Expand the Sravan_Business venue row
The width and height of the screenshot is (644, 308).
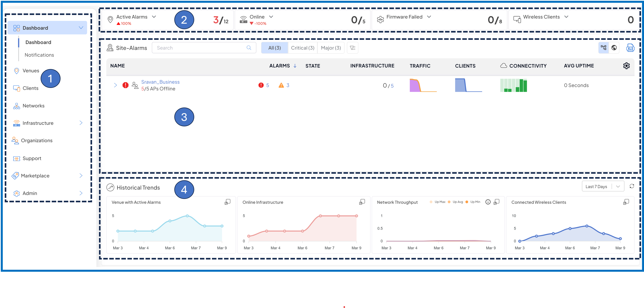115,85
